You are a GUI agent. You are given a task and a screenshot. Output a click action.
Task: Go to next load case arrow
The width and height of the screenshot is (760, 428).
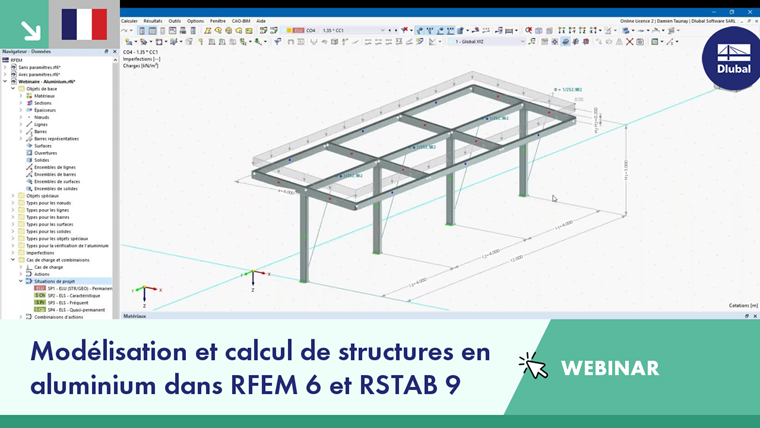pyautogui.click(x=396, y=30)
